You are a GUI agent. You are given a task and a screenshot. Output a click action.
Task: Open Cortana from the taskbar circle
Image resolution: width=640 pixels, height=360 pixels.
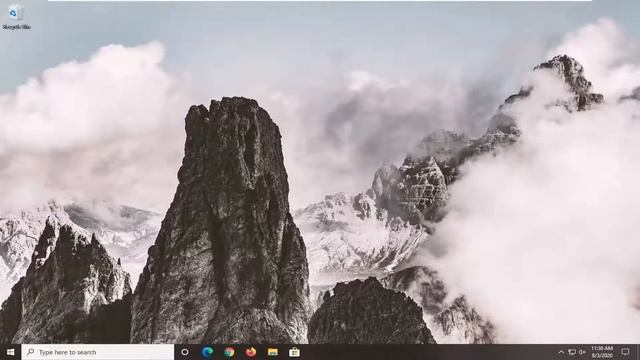click(x=185, y=352)
